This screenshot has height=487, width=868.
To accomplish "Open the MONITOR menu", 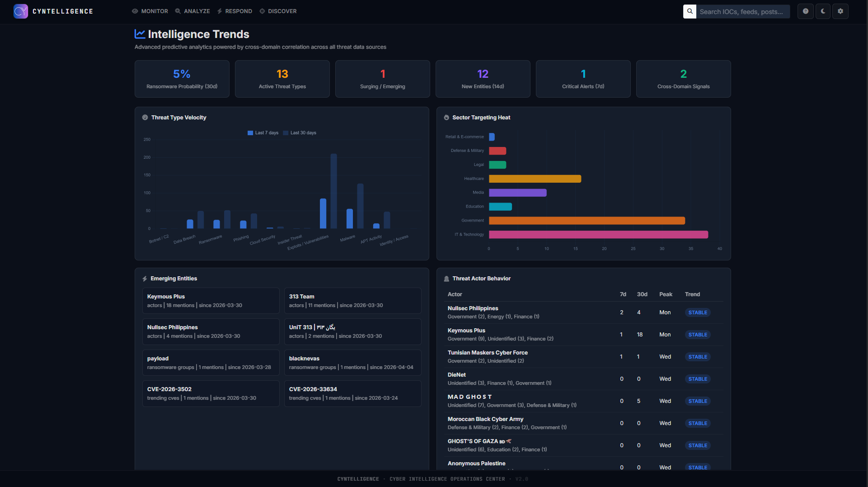I will (x=150, y=11).
